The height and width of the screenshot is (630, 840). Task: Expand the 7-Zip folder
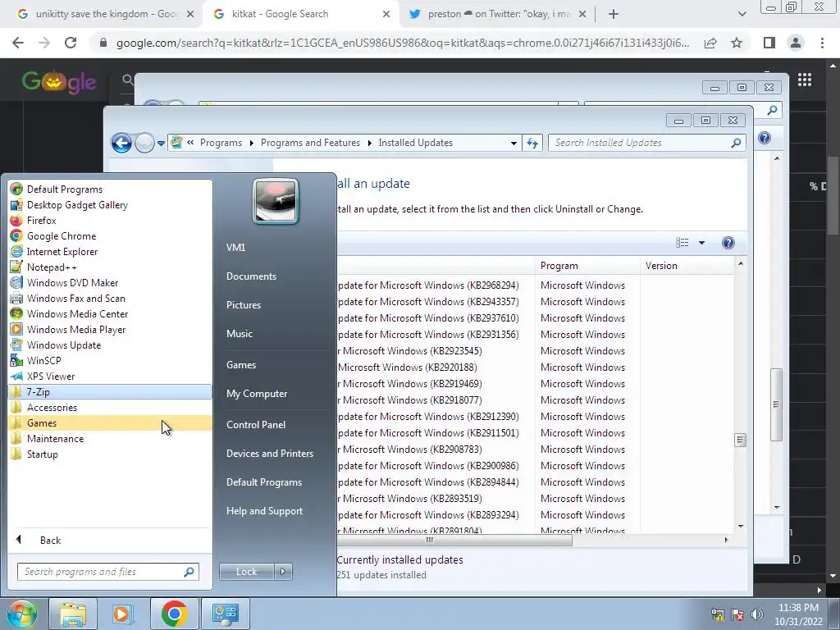click(110, 391)
